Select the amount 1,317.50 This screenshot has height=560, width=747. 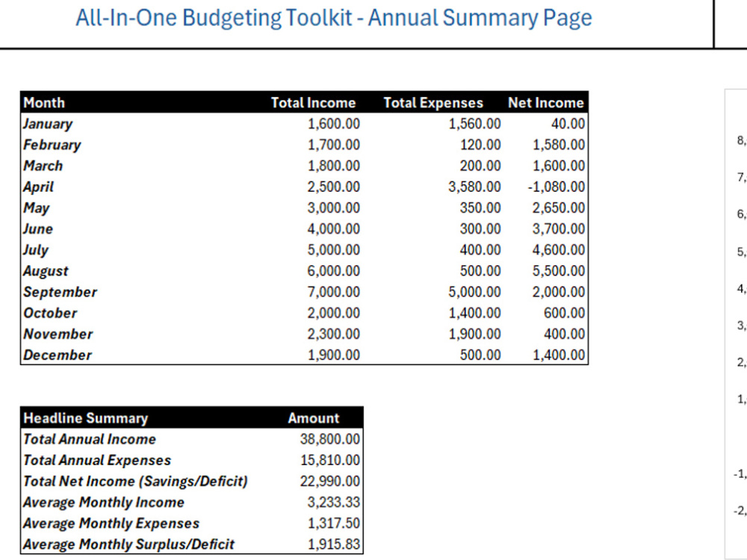pyautogui.click(x=333, y=523)
